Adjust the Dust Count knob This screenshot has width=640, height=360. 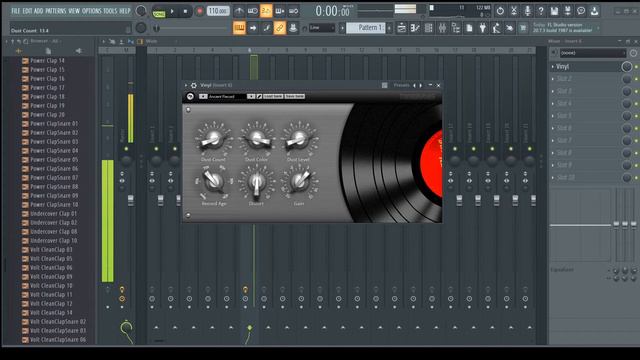pyautogui.click(x=213, y=140)
